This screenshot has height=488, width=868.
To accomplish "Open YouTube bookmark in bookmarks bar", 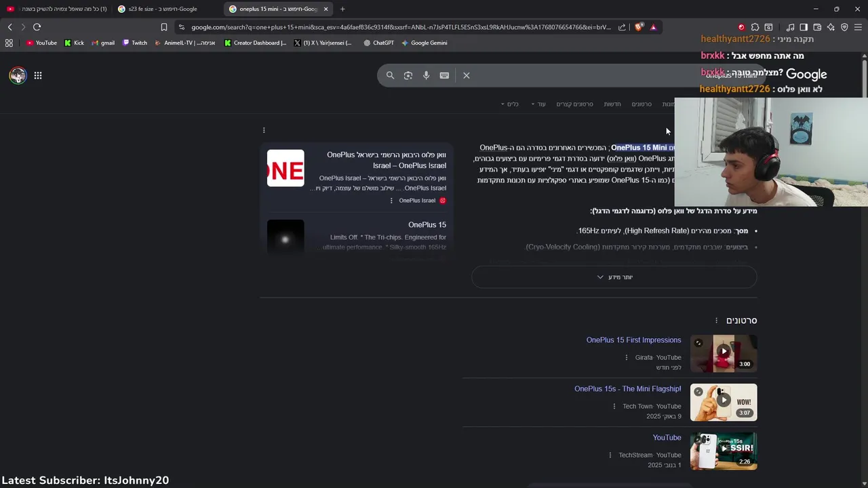I will point(41,43).
